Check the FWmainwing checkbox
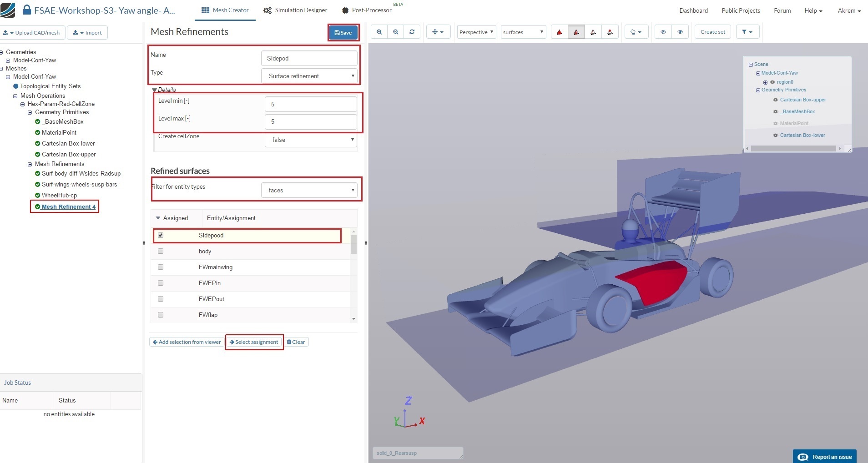This screenshot has width=868, height=463. coord(161,267)
